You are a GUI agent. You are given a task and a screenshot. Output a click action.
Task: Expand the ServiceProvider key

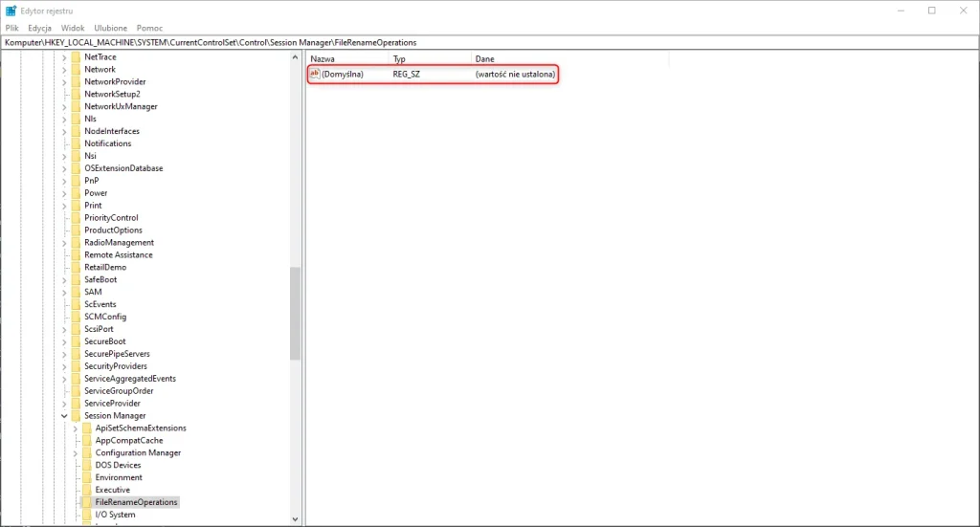pos(64,404)
